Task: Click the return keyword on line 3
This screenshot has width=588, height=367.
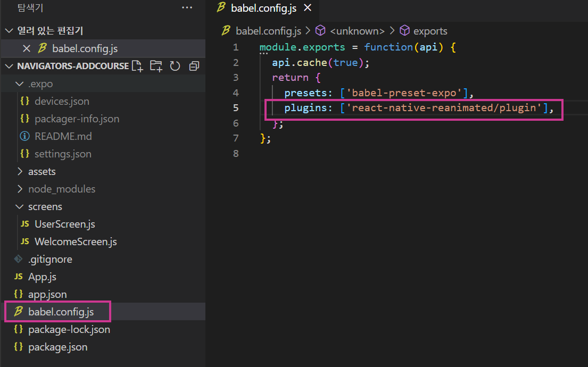Action: (290, 78)
